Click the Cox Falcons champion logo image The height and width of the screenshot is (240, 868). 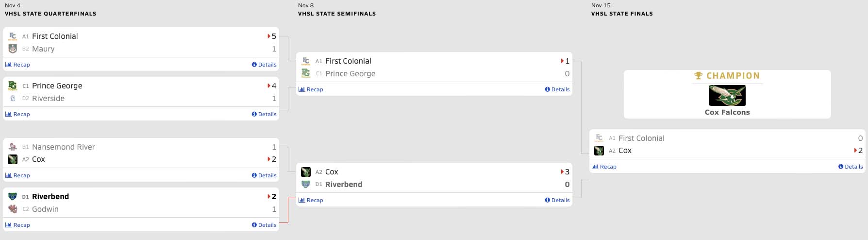tap(727, 96)
